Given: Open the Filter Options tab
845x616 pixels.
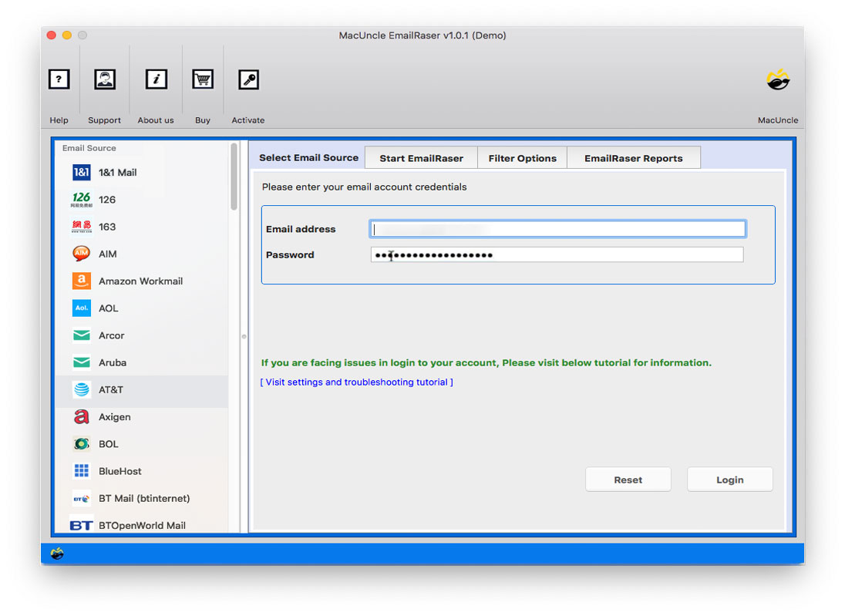Looking at the screenshot, I should [522, 158].
